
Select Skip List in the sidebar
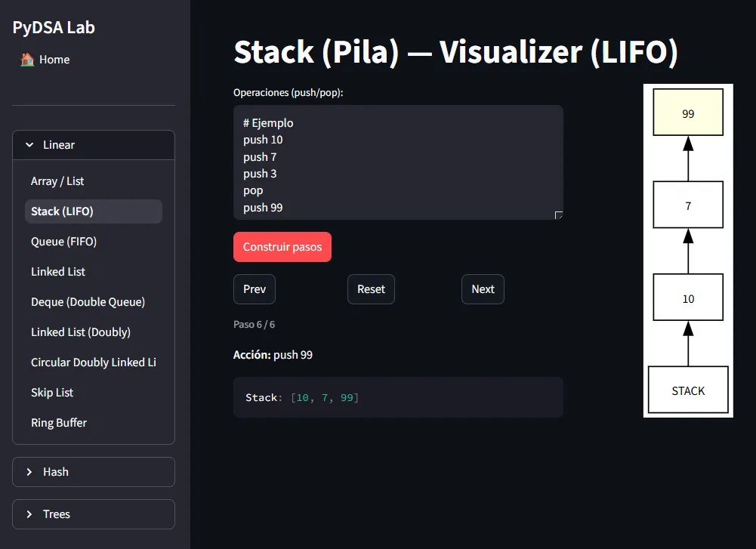51,392
